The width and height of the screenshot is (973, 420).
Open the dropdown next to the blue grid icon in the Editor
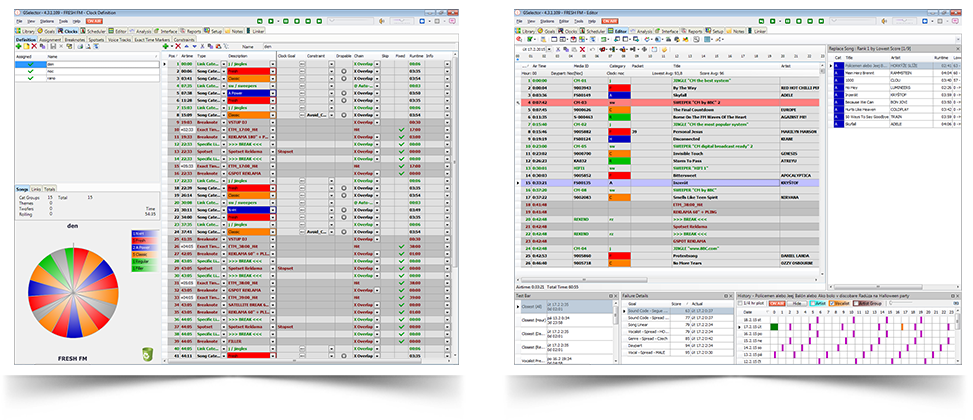[x=712, y=39]
